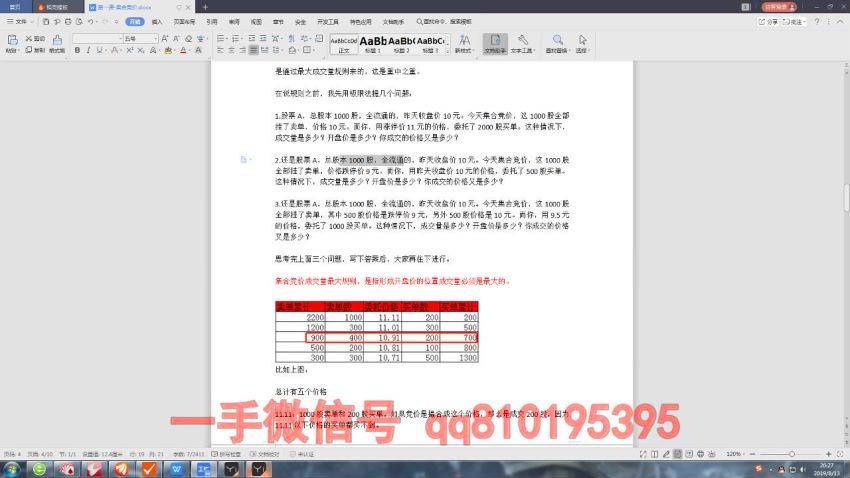Open the File menu dropdown
Image resolution: width=850 pixels, height=478 pixels.
point(22,20)
